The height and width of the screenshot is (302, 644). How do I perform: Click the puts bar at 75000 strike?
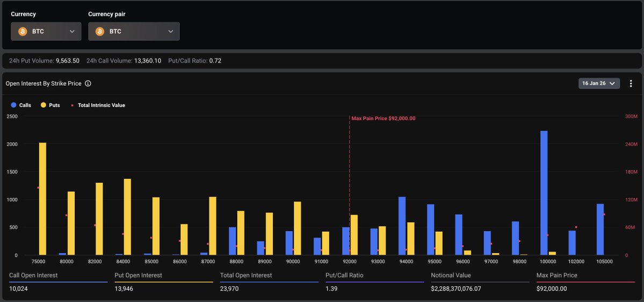(x=42, y=199)
